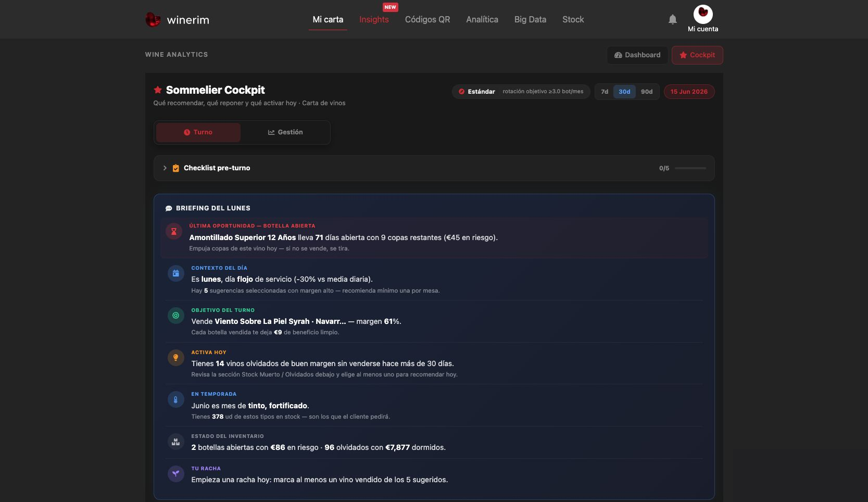Image resolution: width=868 pixels, height=502 pixels.
Task: Click the target objetivo del turno icon
Action: click(x=175, y=315)
